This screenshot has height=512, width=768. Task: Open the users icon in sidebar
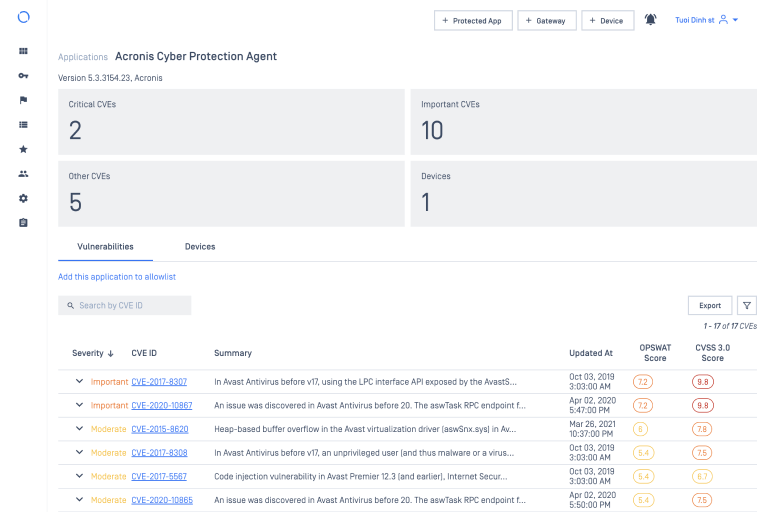click(x=24, y=174)
